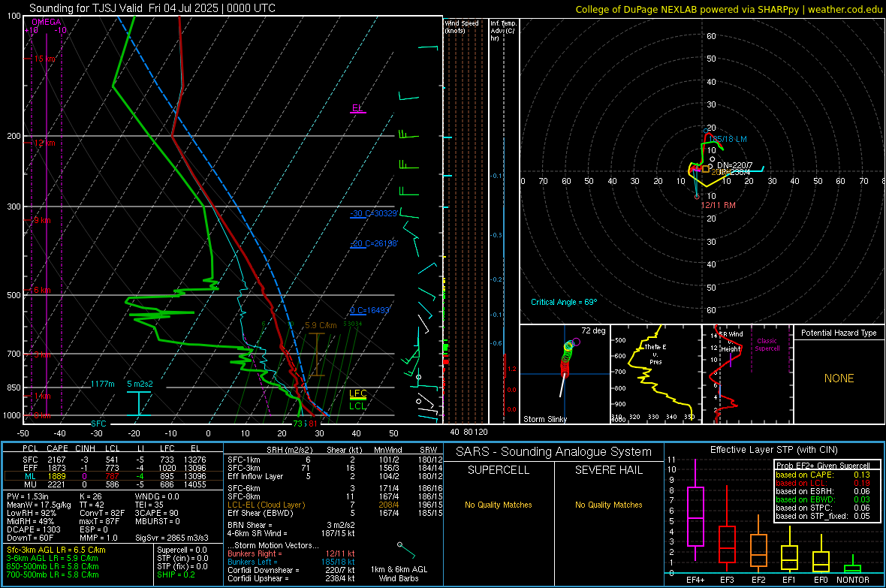Viewport: 886px width, 588px height.
Task: Click 'Sfc-3km AGL LR = 6.5 C/km'
Action: pyautogui.click(x=56, y=550)
